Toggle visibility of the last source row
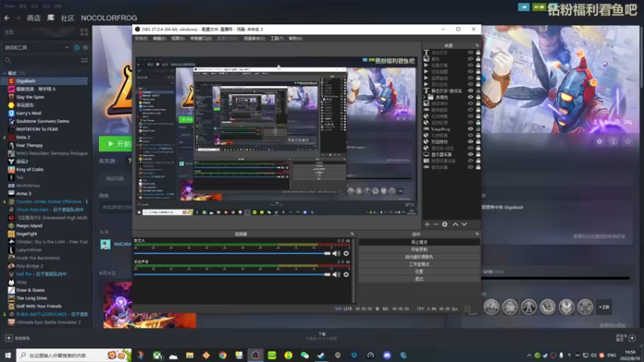Screen dimensions: 644x362 point(471,167)
